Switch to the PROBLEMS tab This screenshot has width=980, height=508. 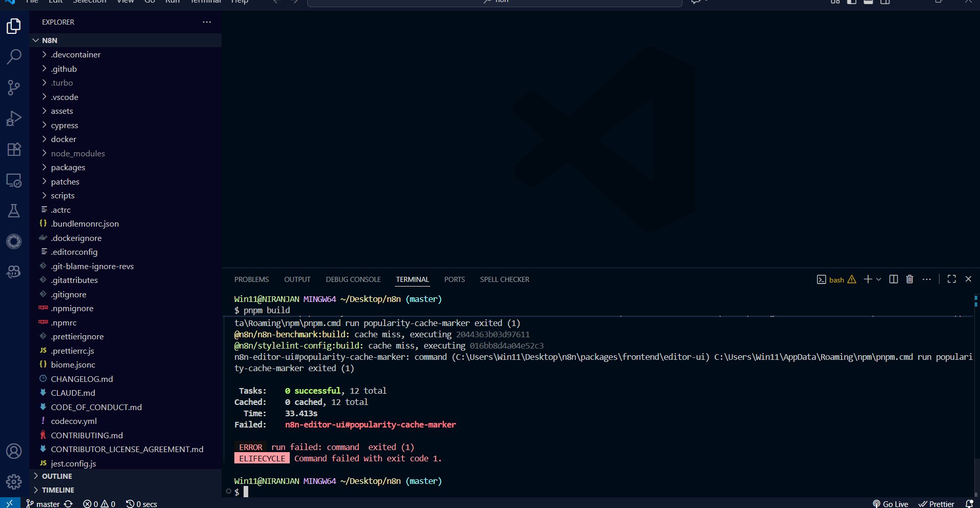pos(251,279)
